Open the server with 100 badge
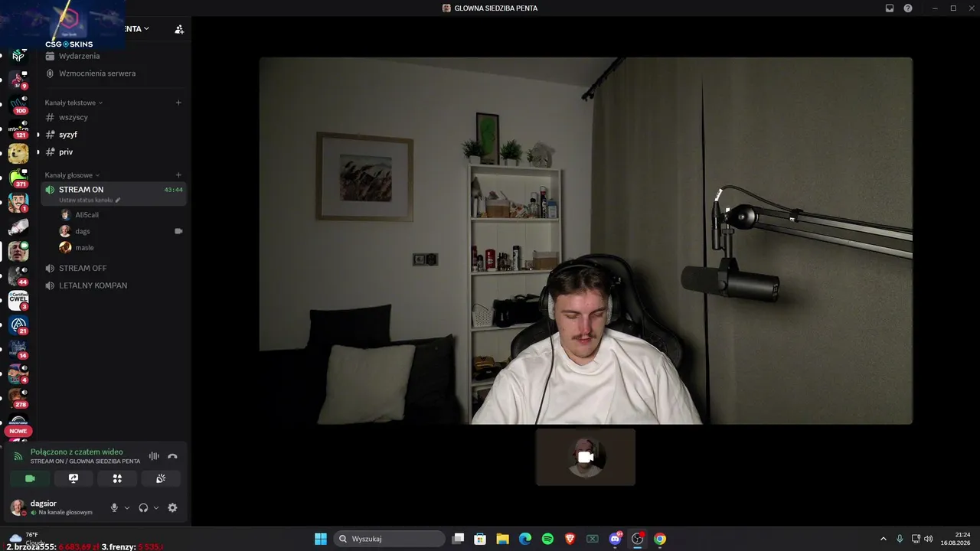The height and width of the screenshot is (551, 980). [18, 105]
